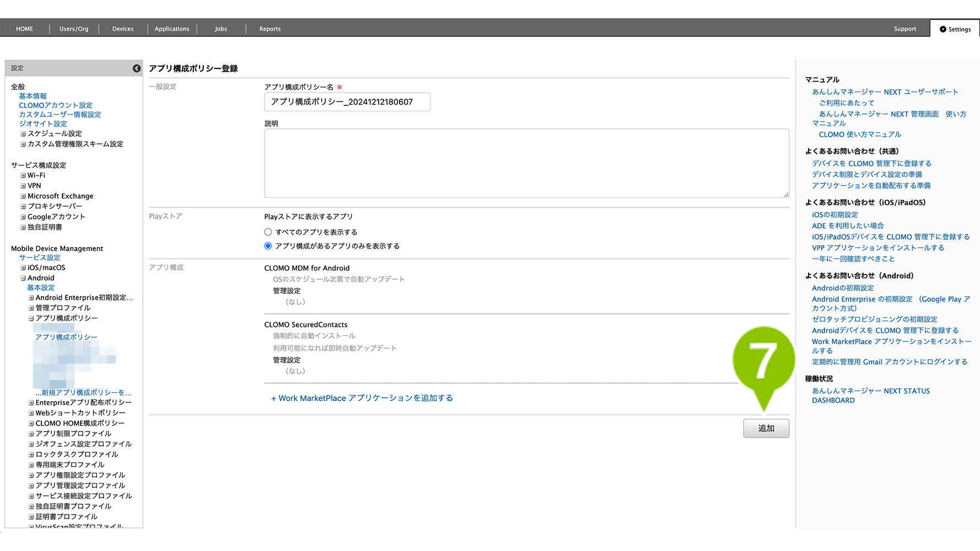
Task: Expand ジオフェンス設定プロファイル node
Action: point(31,445)
